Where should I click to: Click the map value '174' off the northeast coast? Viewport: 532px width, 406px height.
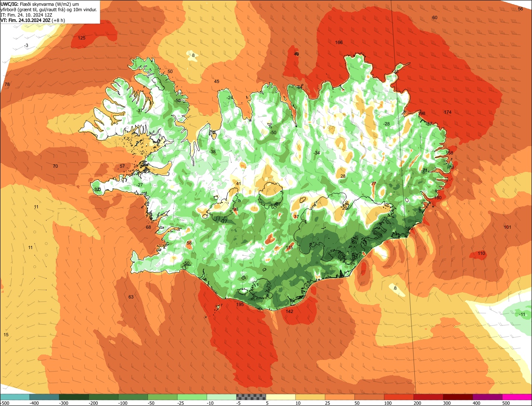click(x=448, y=113)
